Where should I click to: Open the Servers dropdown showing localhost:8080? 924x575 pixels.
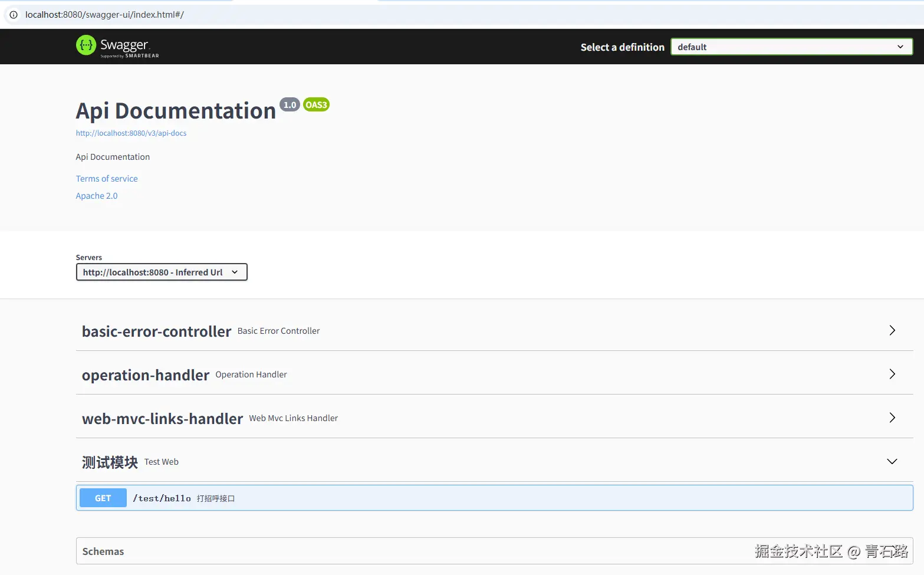[x=161, y=272]
